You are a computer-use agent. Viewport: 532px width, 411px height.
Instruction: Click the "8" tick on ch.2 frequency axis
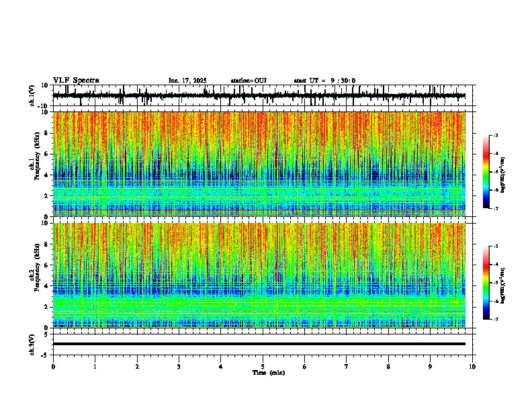tap(47, 244)
